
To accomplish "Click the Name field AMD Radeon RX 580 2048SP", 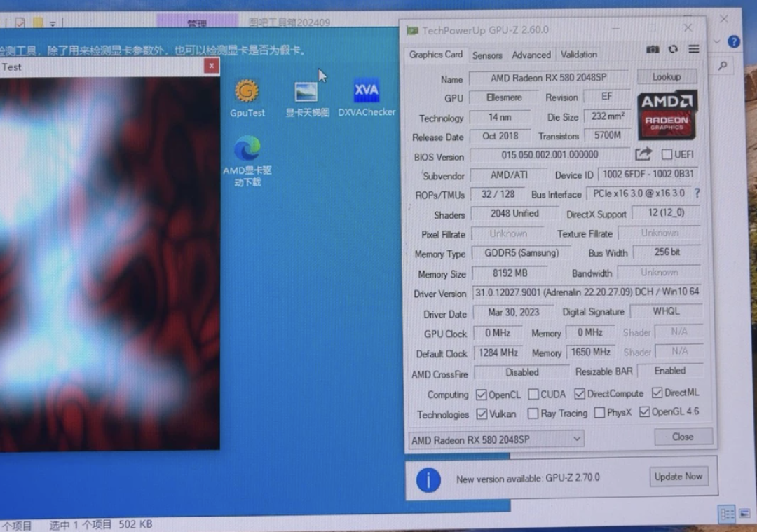I will pyautogui.click(x=548, y=78).
